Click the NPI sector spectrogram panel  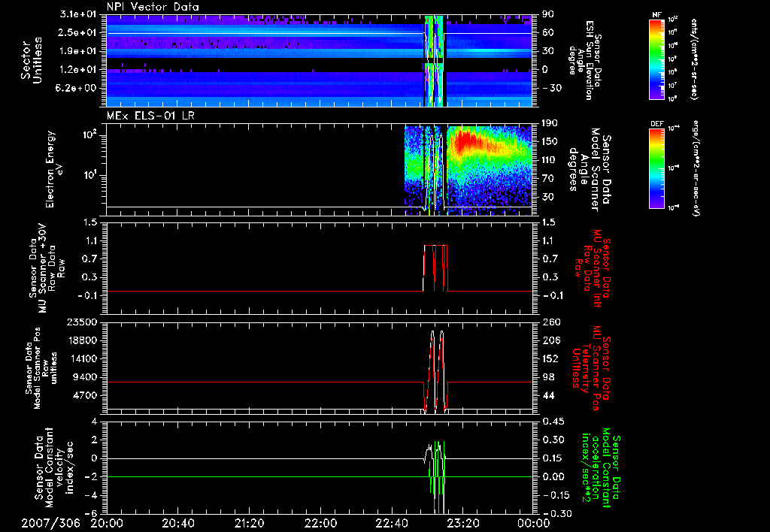coord(319,61)
